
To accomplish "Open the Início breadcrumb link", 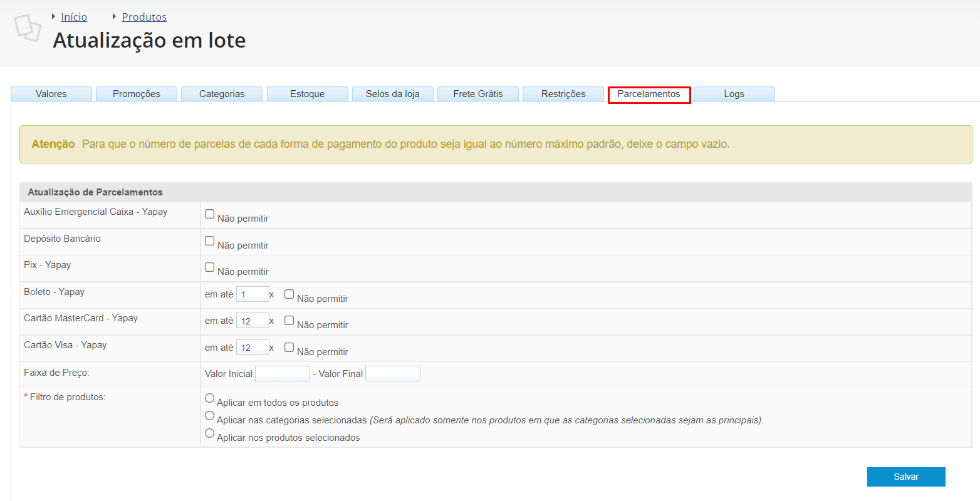I will click(74, 17).
